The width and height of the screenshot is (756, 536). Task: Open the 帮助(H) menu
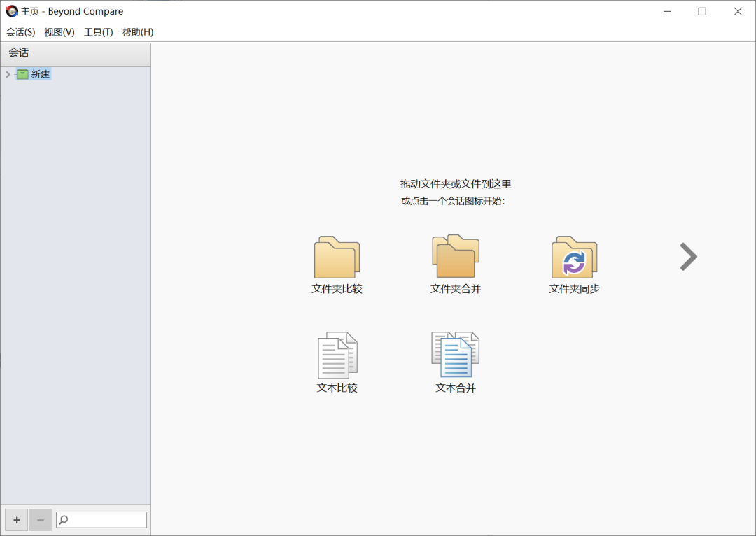pyautogui.click(x=137, y=32)
